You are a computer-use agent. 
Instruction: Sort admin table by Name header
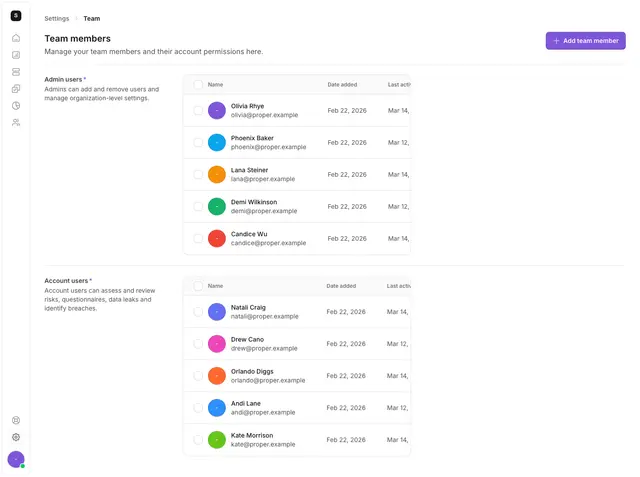(215, 84)
